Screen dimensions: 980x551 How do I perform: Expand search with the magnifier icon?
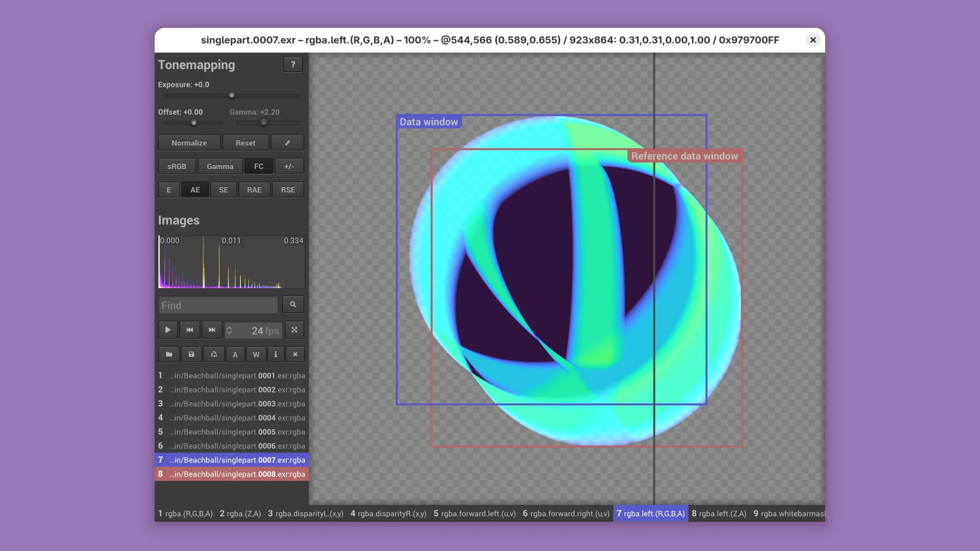click(293, 304)
